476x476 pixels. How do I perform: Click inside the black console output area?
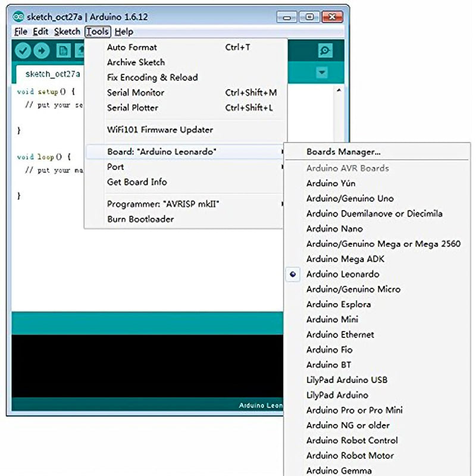[143, 366]
